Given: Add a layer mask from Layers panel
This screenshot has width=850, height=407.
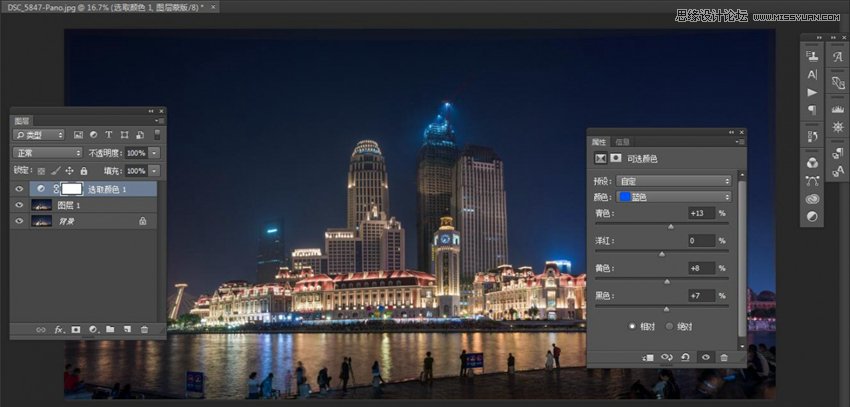Looking at the screenshot, I should (75, 329).
